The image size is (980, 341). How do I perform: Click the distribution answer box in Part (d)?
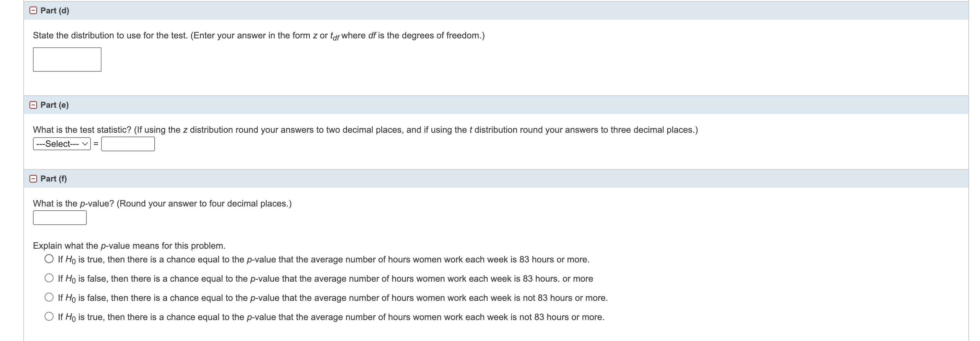tap(67, 59)
